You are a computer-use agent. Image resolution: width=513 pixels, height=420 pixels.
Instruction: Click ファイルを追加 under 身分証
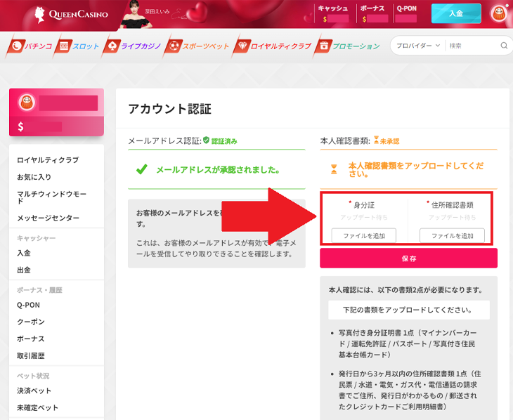point(363,235)
